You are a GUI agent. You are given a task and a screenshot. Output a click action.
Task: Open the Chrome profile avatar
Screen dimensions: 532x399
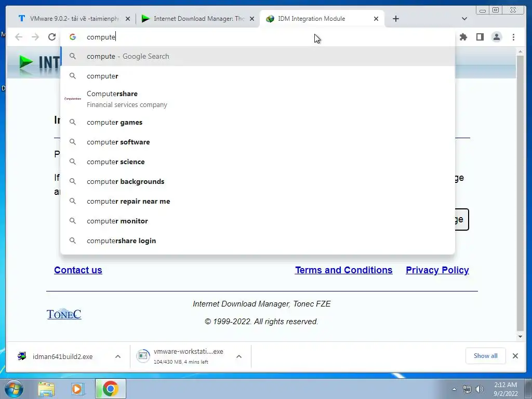(x=496, y=37)
